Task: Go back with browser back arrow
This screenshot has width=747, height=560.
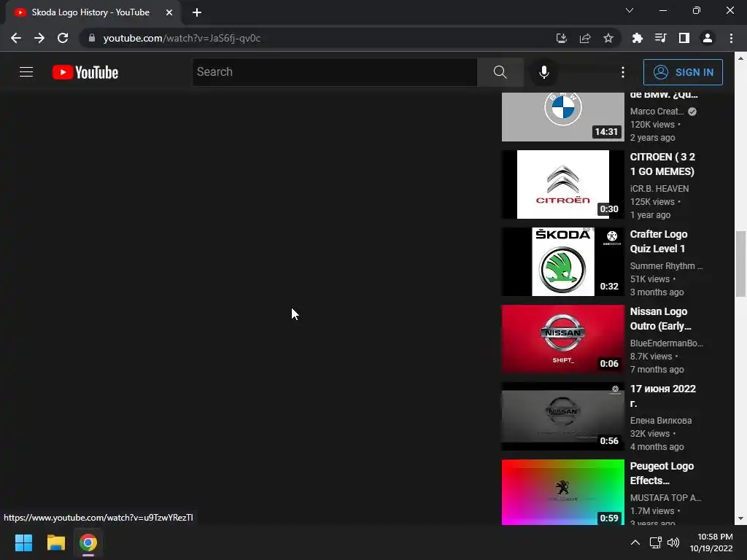Action: (16, 38)
